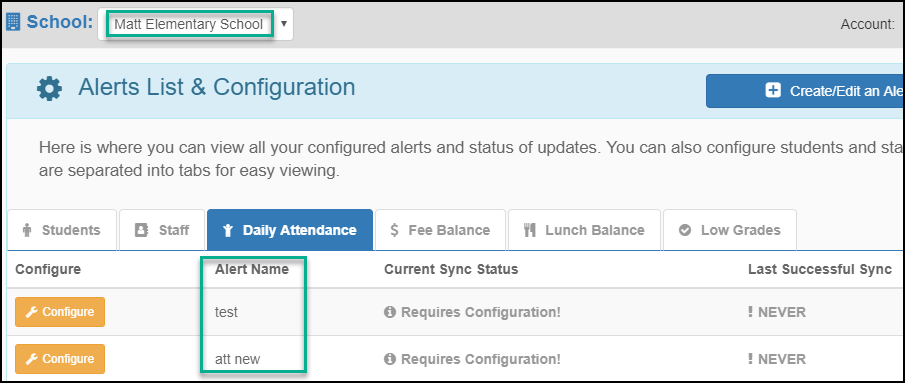905x383 pixels.
Task: Click the Current Sync Status column header
Action: coord(451,269)
